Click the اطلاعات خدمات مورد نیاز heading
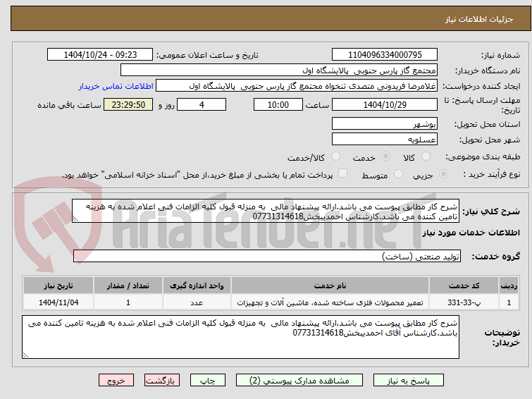Screen dimensions: 532x399 pos(471,233)
